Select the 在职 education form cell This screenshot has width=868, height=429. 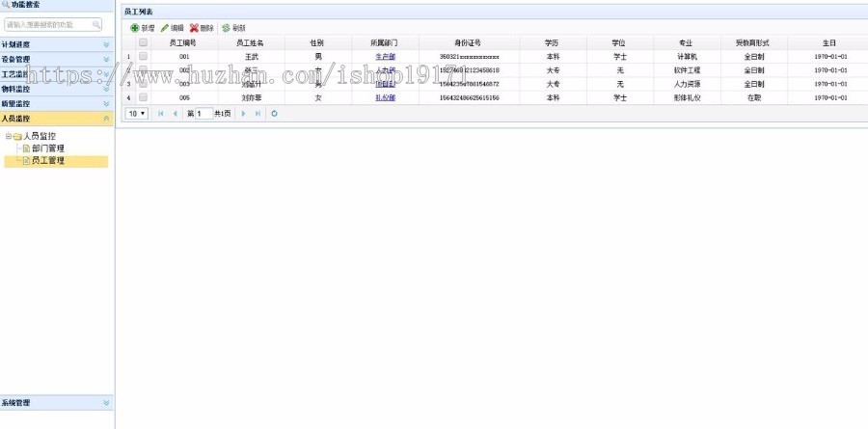(x=754, y=97)
